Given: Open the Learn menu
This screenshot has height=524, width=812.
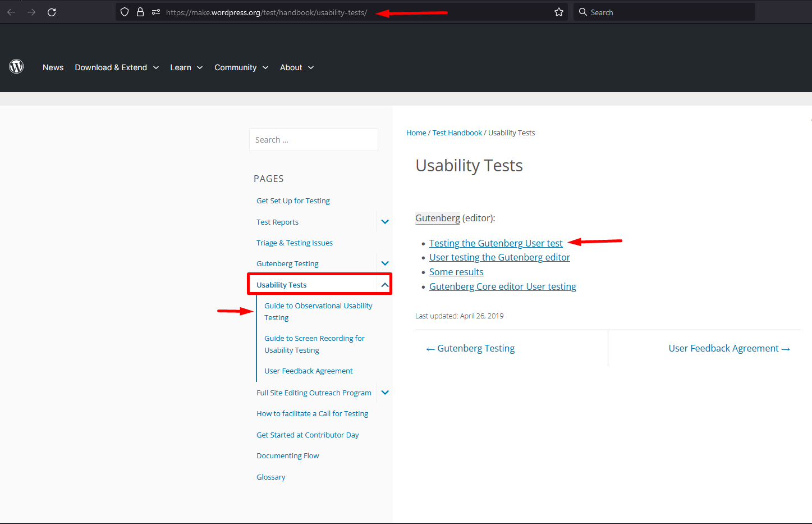Looking at the screenshot, I should point(186,67).
